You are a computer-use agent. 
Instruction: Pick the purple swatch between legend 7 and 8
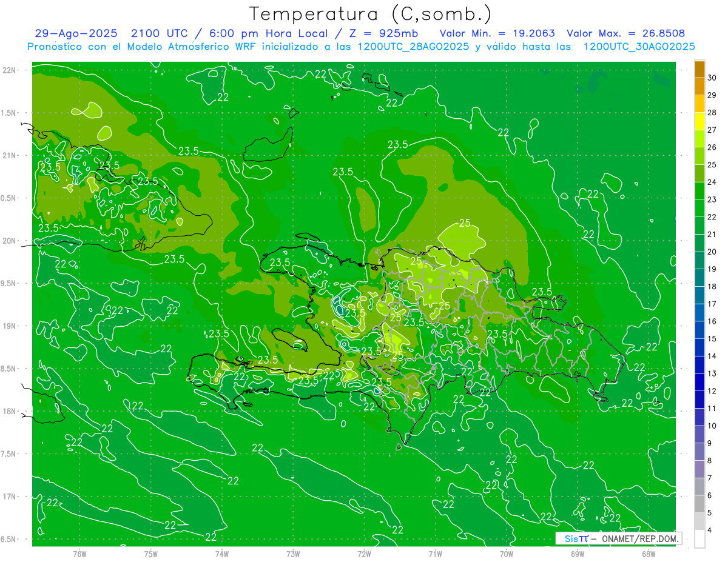click(699, 469)
